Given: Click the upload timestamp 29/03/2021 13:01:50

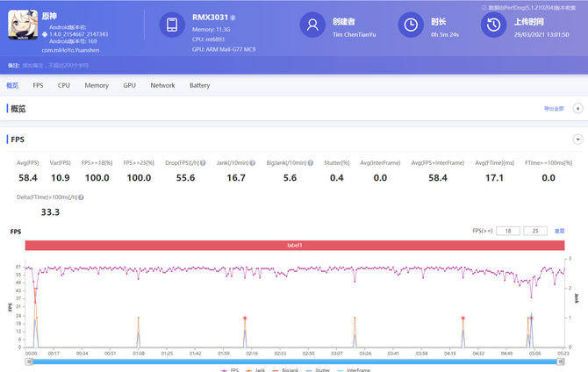Looking at the screenshot, I should point(541,34).
